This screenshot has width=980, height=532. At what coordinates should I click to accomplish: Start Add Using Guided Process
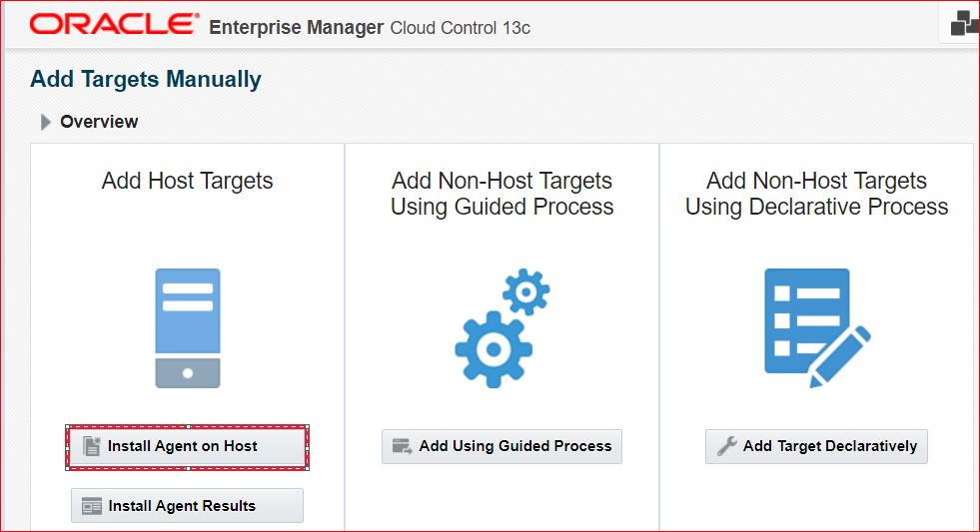(501, 446)
